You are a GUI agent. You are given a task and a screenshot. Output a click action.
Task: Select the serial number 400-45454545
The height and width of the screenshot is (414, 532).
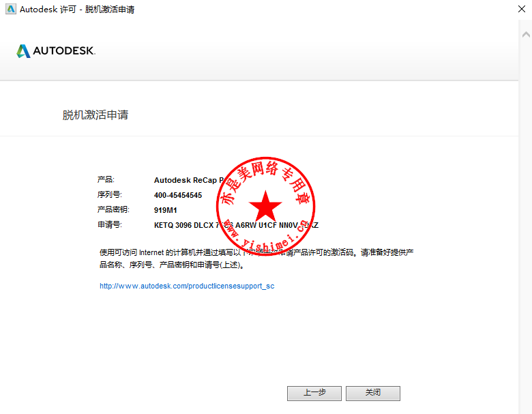point(178,195)
